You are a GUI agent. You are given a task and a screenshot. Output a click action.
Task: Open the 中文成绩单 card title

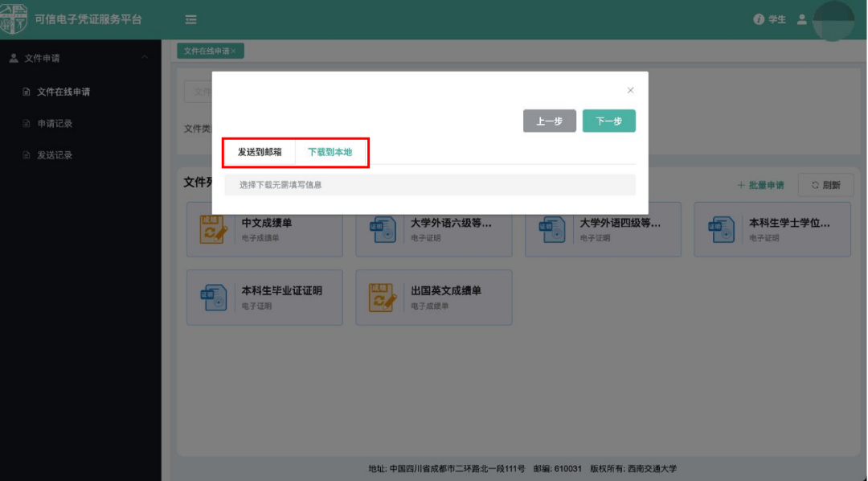(x=267, y=224)
